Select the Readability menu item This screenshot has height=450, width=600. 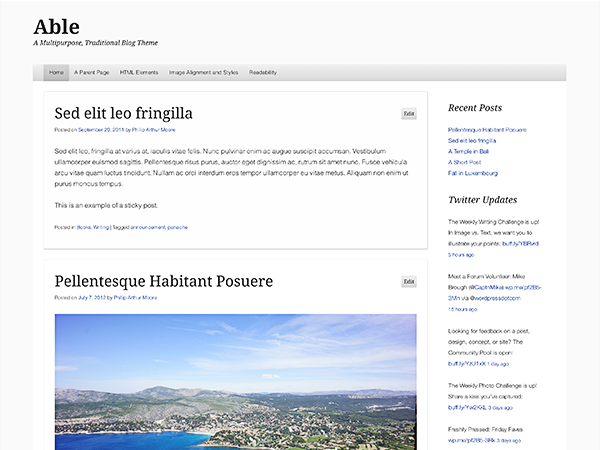(263, 73)
